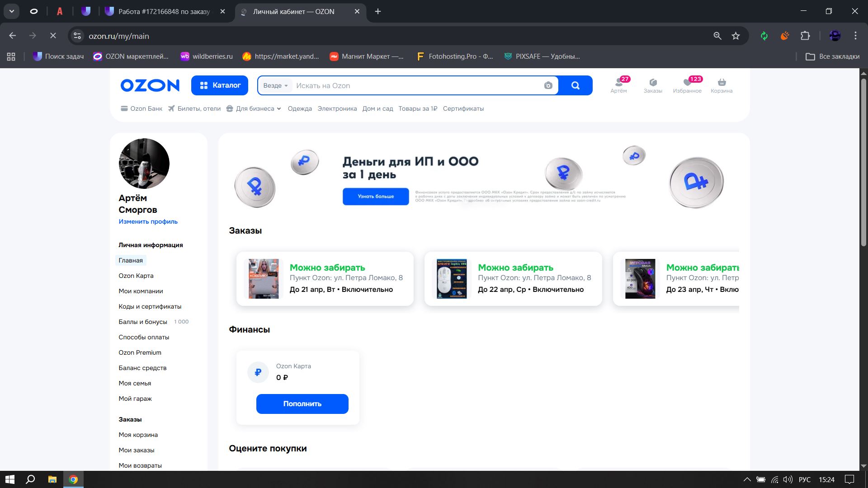Click Изменить профиль link
This screenshot has width=868, height=488.
(148, 221)
